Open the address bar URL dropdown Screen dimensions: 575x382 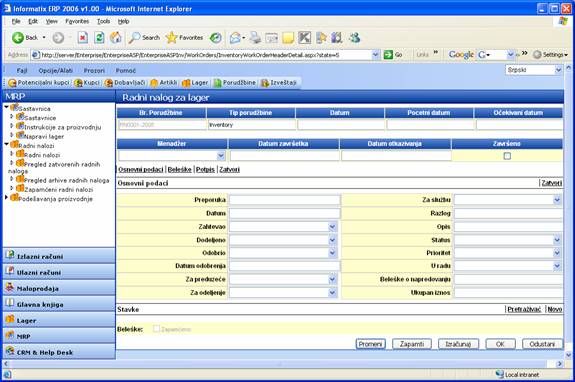pos(376,55)
